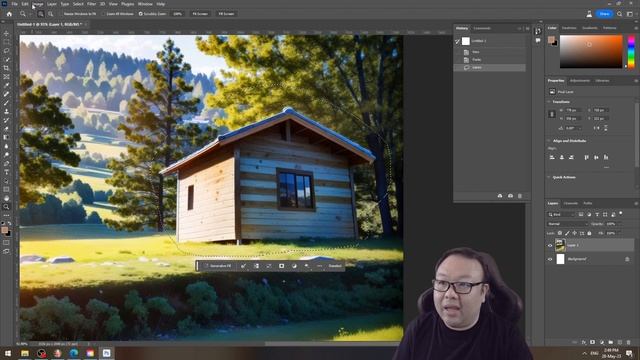Open the rotation angle dropdown in Properties
Viewport: 640px width, 360px height.
point(580,128)
